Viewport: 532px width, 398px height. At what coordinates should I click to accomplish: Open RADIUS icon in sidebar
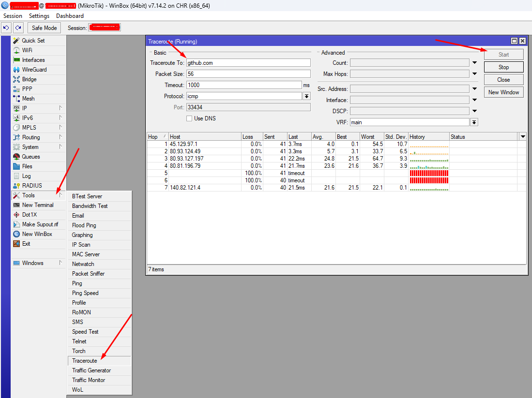[x=16, y=186]
